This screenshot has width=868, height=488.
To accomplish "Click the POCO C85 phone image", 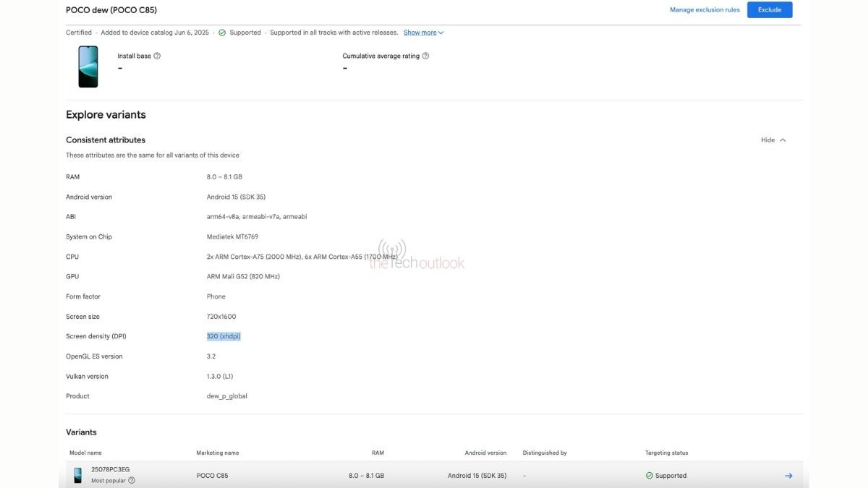I will tap(88, 67).
